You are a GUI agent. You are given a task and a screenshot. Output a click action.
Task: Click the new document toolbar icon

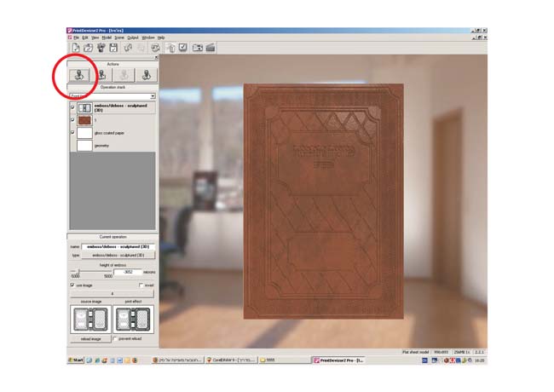coord(76,48)
